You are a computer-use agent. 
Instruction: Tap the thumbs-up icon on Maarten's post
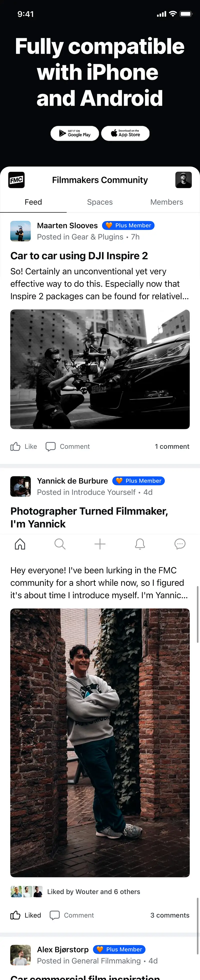15,446
